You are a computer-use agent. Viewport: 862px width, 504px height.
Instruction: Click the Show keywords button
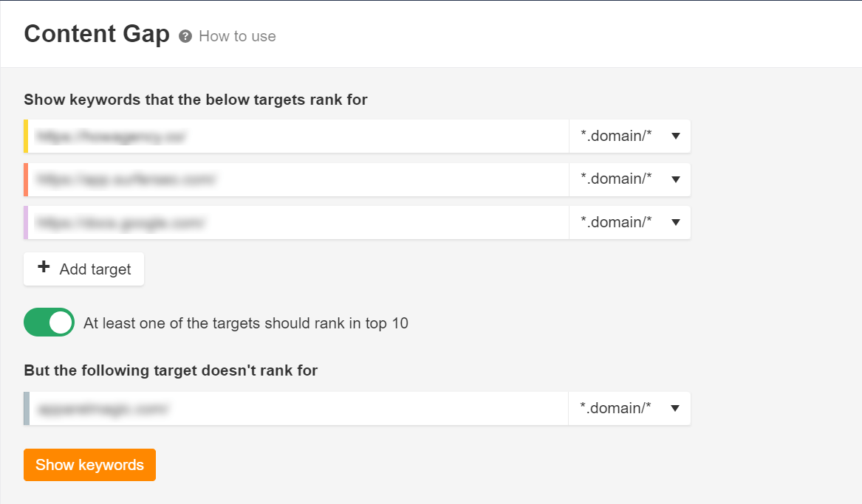[89, 465]
